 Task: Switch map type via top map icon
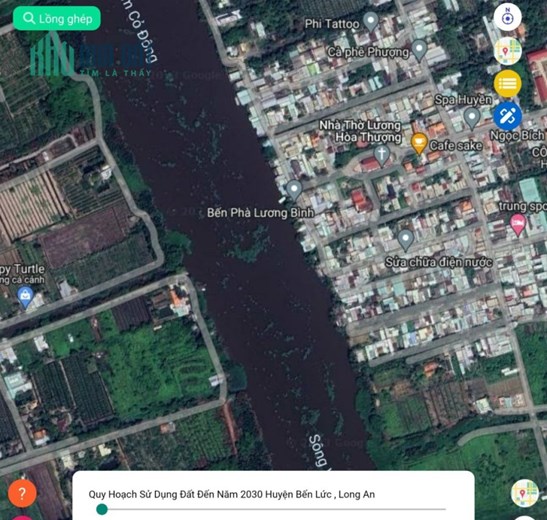coord(508,51)
